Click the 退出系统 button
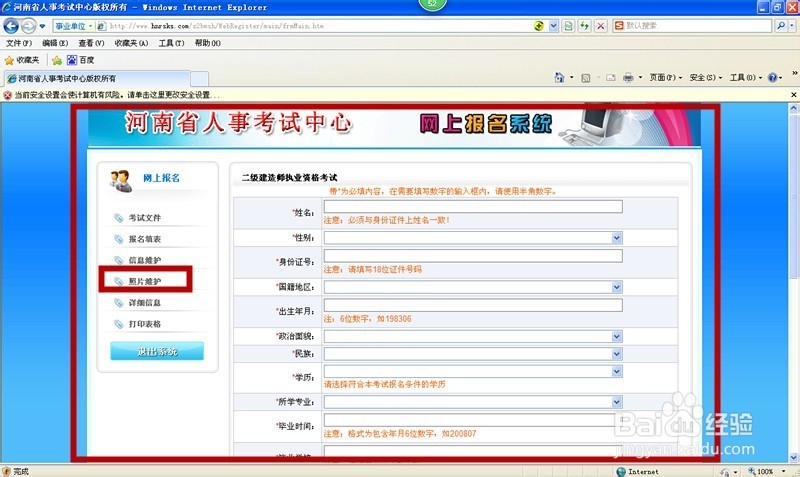Viewport: 800px width, 477px height. [x=157, y=351]
